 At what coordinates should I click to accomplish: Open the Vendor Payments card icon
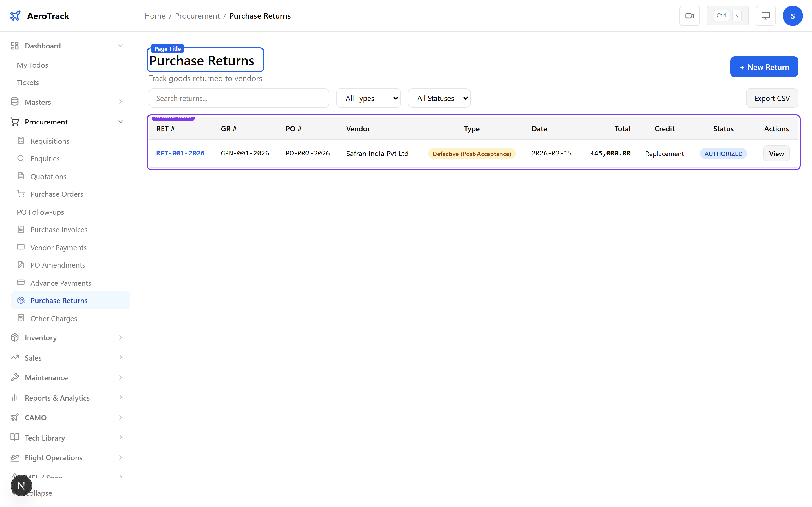[21, 247]
